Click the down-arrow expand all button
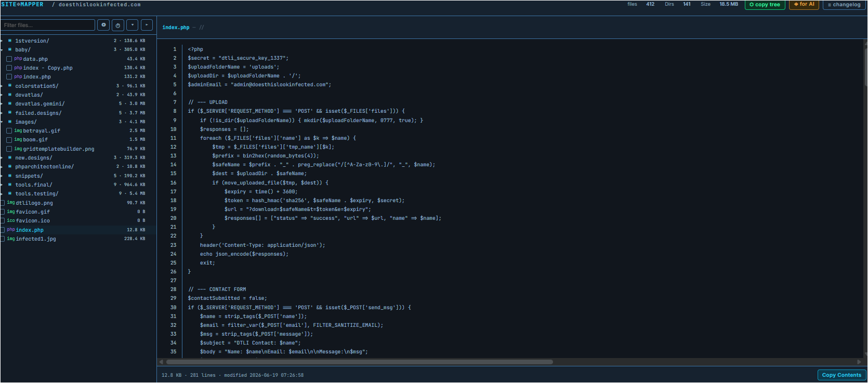Screen dimensions: 868x383 coord(133,25)
